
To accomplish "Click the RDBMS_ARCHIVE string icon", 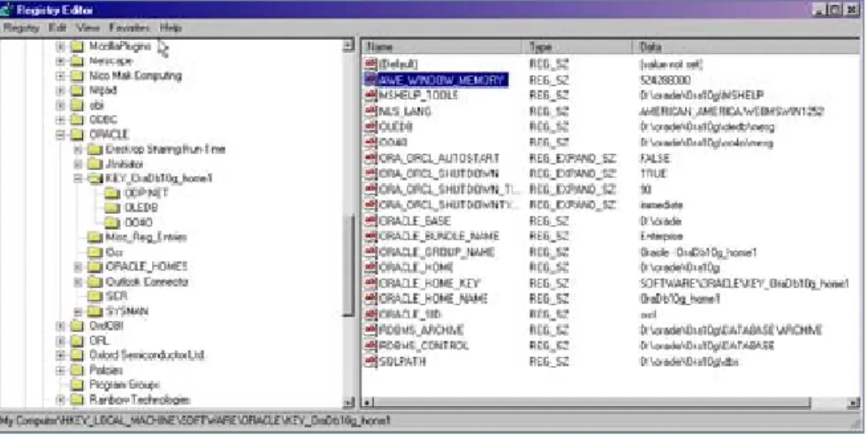I will [x=370, y=331].
